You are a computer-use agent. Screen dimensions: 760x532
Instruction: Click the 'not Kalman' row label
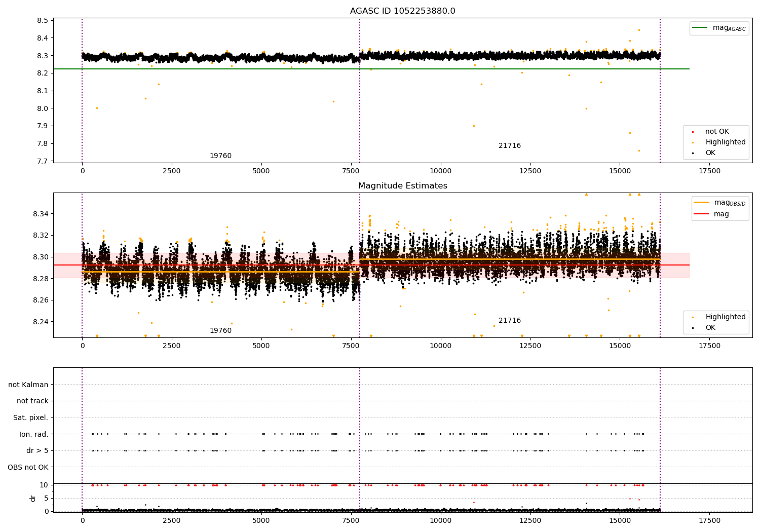(28, 385)
